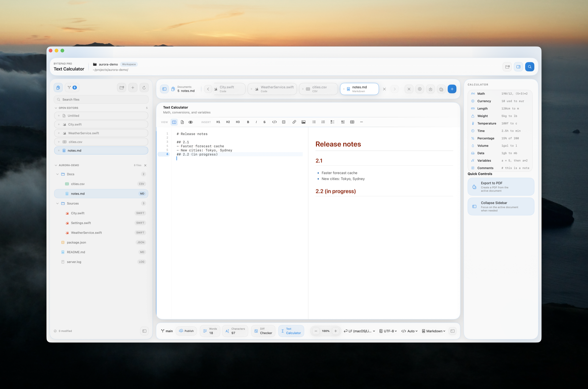Viewport: 588px width, 389px height.
Task: Insert an H1 heading
Action: tap(218, 122)
